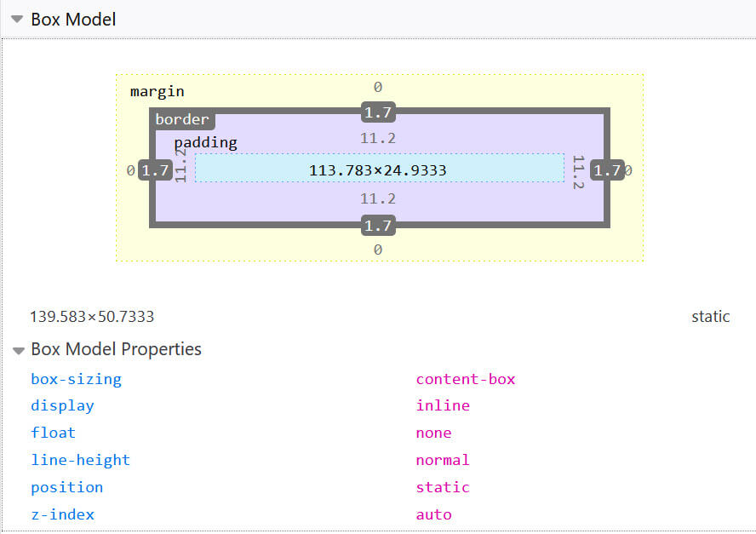This screenshot has height=534, width=756.
Task: Edit the top margin value 0
Action: click(378, 87)
